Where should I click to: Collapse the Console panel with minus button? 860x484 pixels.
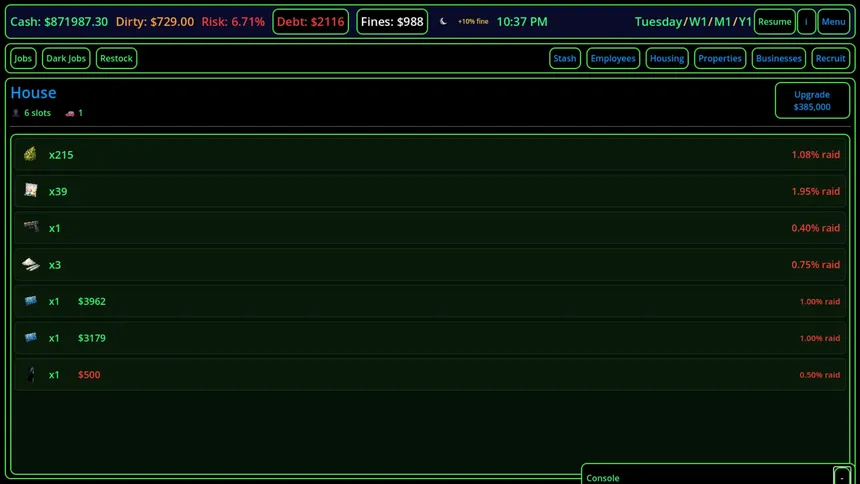click(x=842, y=477)
